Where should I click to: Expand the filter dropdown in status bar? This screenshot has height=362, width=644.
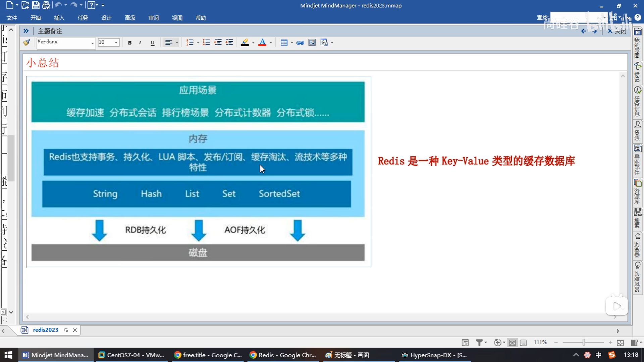[x=485, y=343]
